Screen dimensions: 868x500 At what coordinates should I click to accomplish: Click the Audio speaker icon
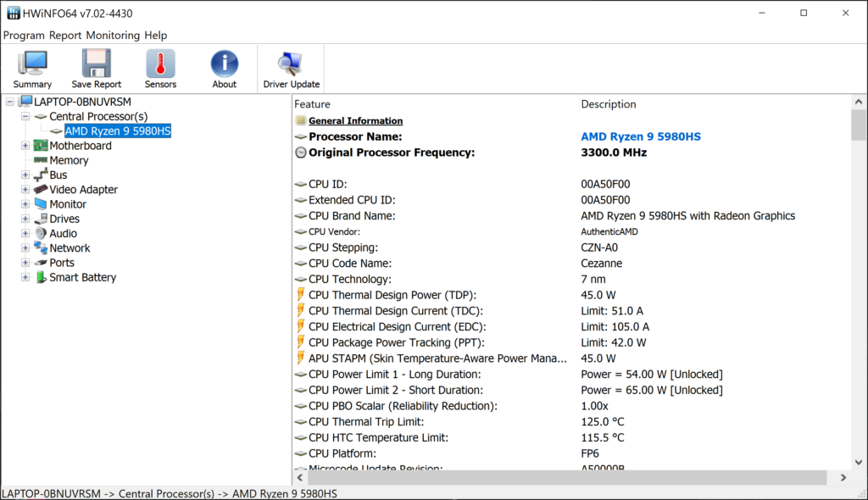click(41, 233)
